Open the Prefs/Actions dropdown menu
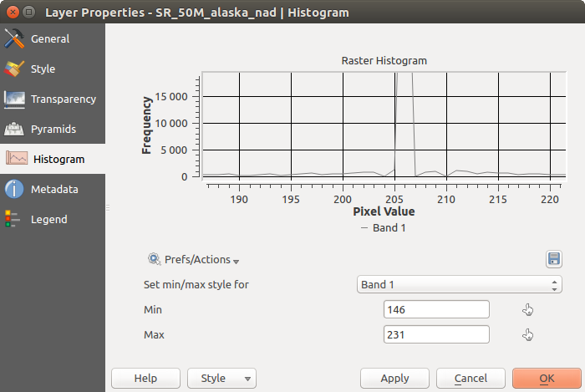This screenshot has height=392, width=585. 193,260
